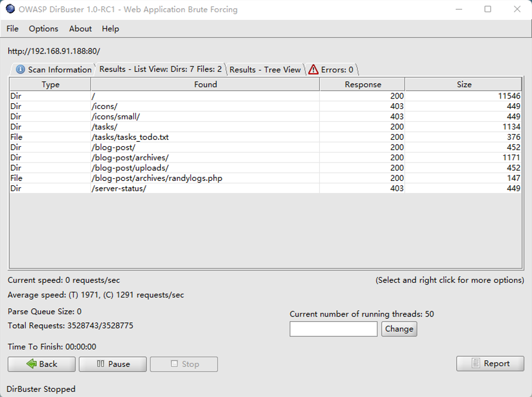Click the green arrow icon on Back button
The width and height of the screenshot is (532, 397).
31,364
